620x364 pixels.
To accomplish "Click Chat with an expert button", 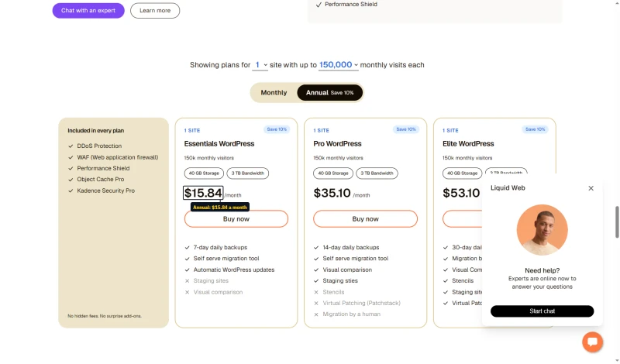I will tap(88, 11).
